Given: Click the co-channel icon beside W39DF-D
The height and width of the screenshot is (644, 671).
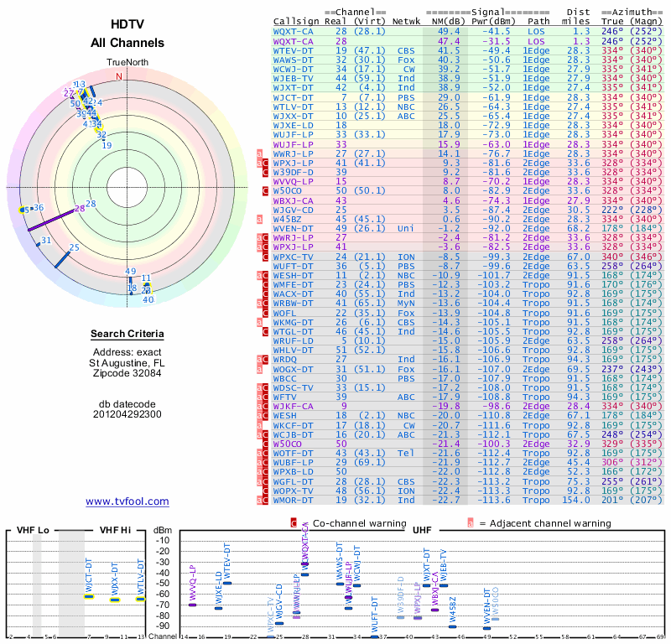Looking at the screenshot, I should [265, 173].
